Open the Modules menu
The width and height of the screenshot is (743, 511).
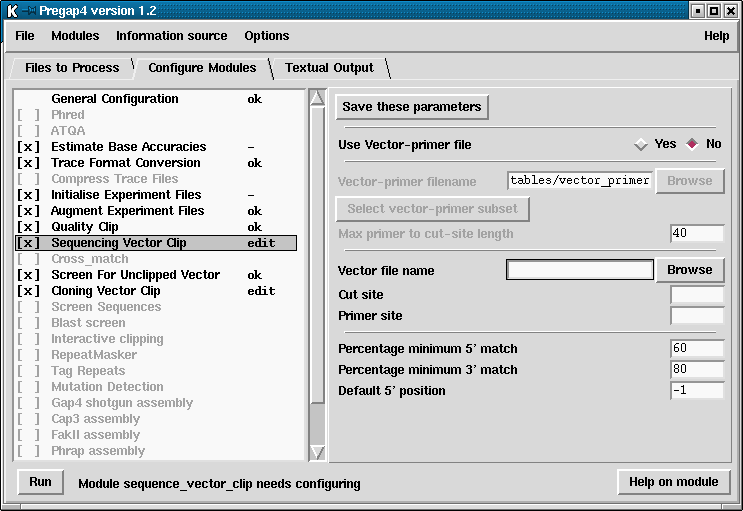75,36
